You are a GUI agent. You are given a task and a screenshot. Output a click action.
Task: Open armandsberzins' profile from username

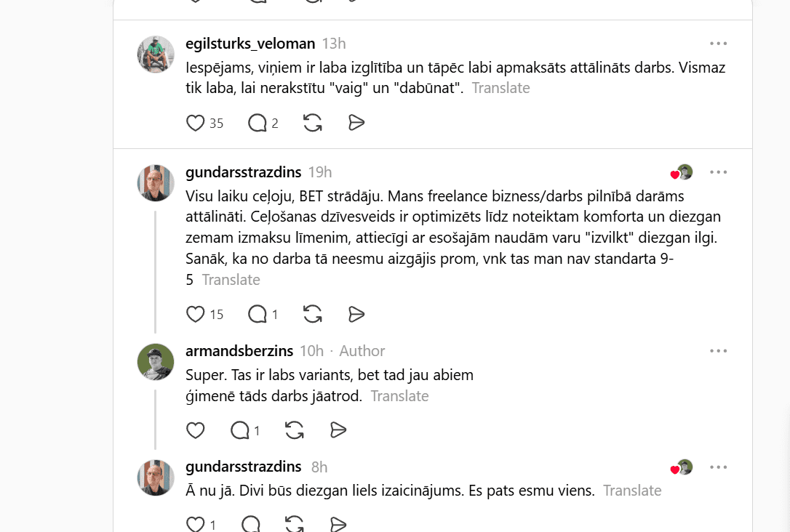click(x=239, y=351)
